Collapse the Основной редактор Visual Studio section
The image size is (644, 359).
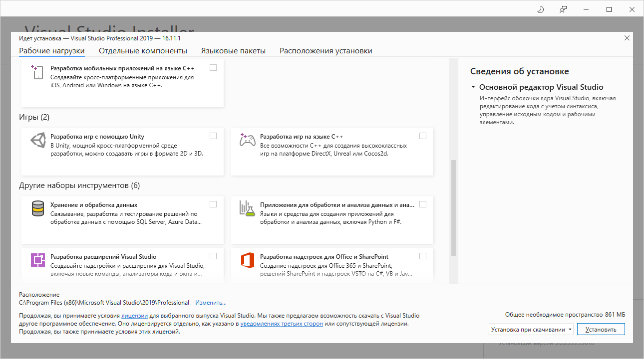[473, 87]
